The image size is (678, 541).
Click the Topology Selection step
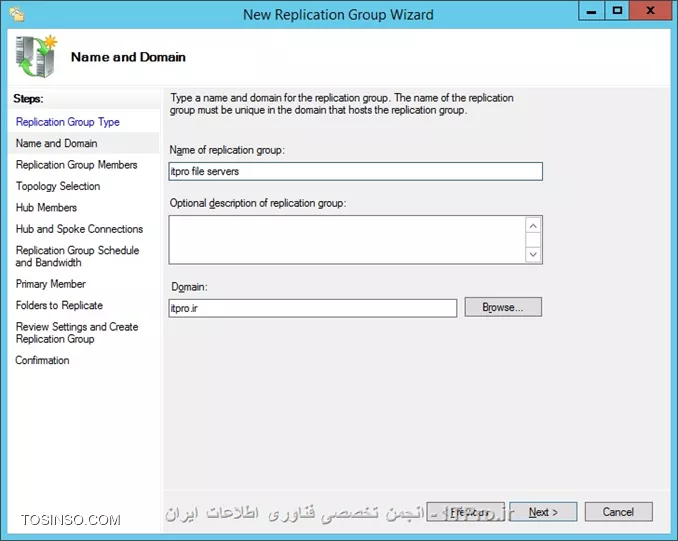tap(58, 186)
